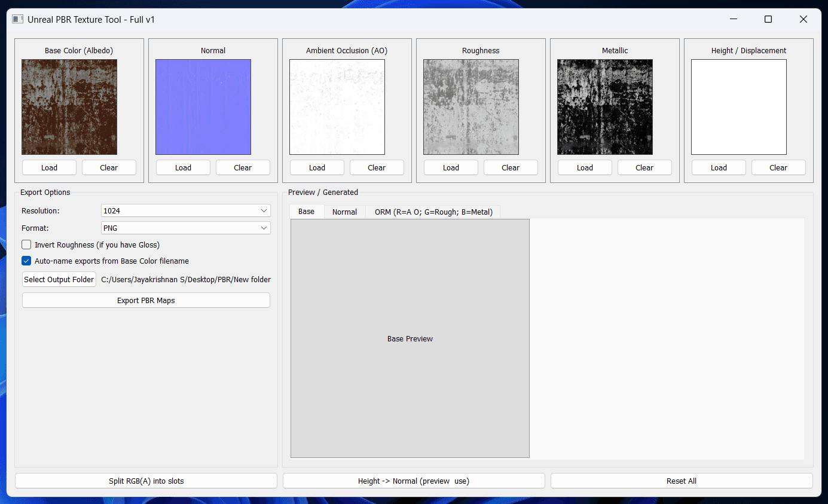Clear the Normal map slot

pos(243,167)
